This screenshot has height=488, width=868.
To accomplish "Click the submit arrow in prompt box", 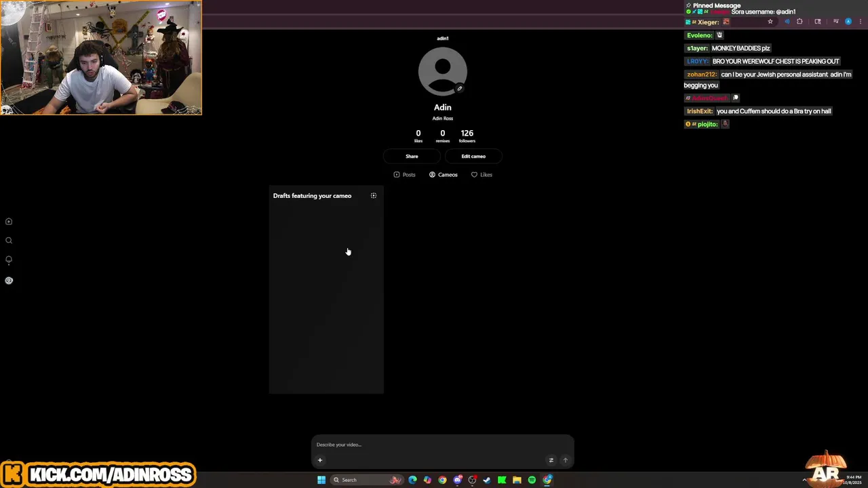I will point(566,460).
